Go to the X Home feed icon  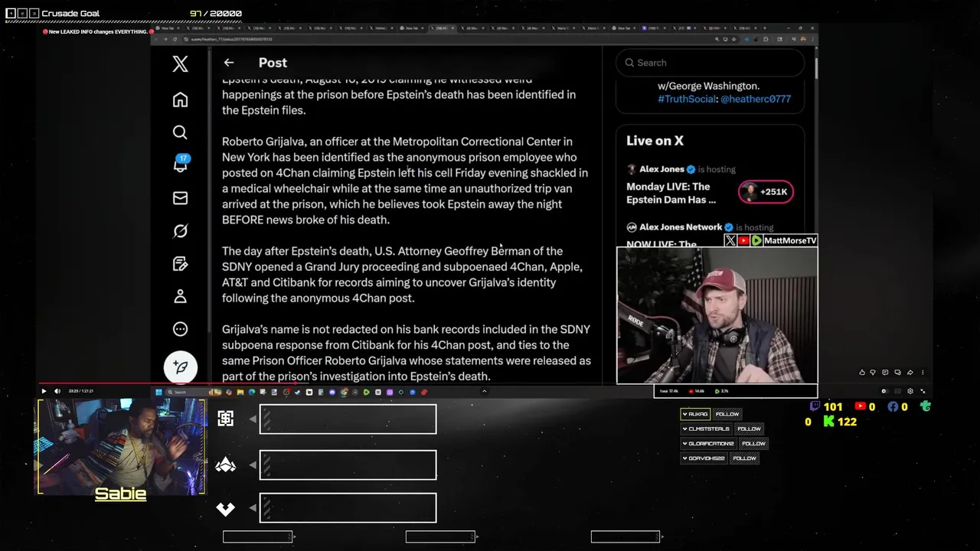point(180,99)
